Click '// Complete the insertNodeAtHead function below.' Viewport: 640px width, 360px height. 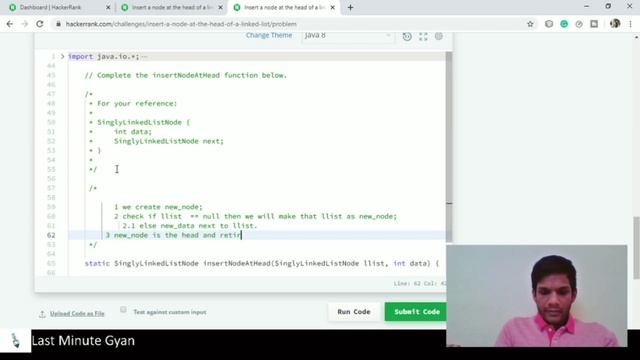point(186,76)
